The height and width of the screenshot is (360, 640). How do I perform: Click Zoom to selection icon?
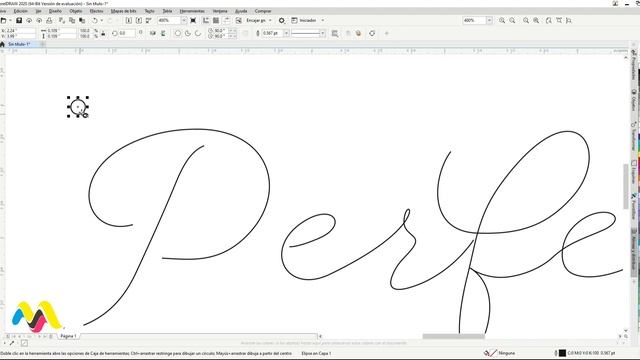[x=526, y=20]
